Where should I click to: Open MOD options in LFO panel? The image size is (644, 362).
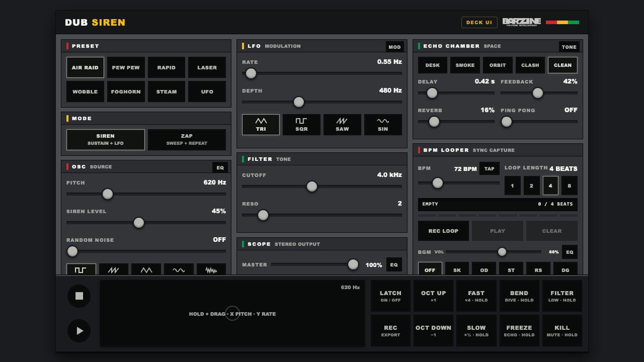394,47
